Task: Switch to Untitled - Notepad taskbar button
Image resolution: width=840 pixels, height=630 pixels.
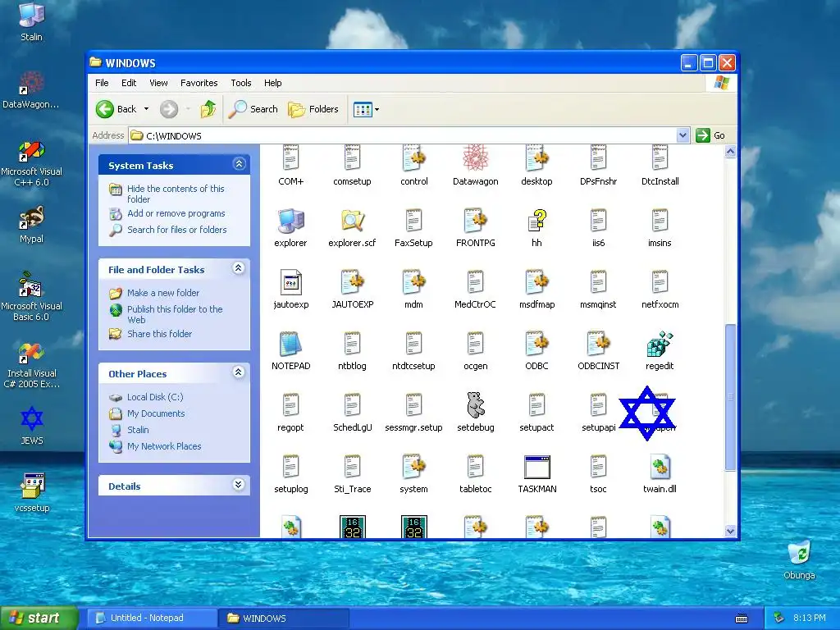Action: 153,618
